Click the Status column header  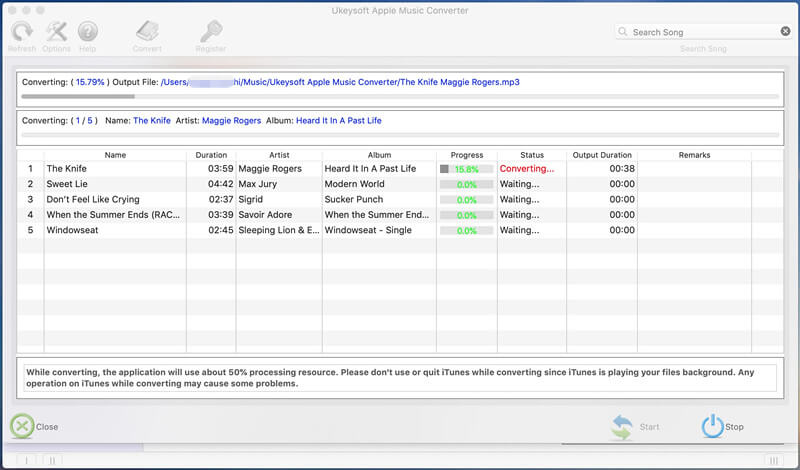point(532,155)
